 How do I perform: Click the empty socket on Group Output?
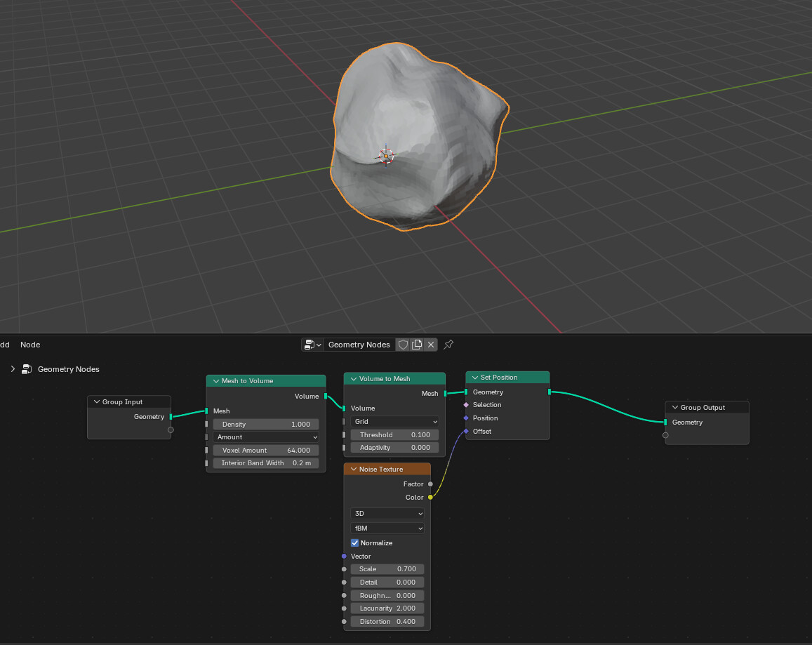[x=665, y=436]
